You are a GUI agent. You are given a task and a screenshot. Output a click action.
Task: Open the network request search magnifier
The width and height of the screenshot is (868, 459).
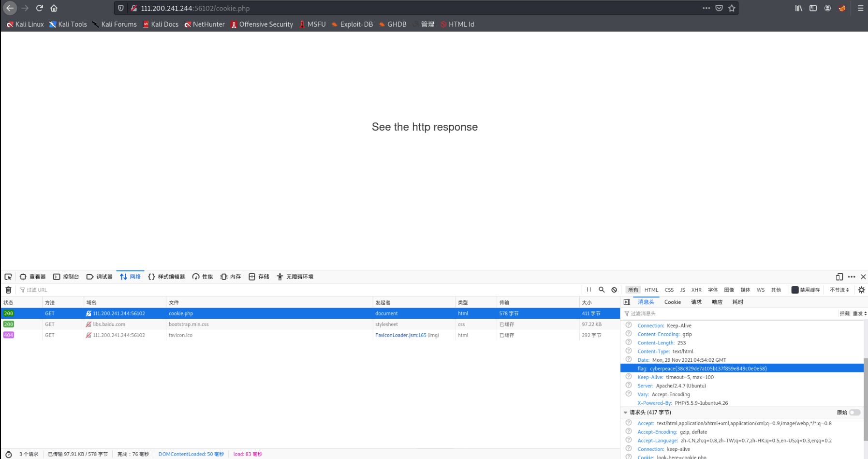coord(602,290)
